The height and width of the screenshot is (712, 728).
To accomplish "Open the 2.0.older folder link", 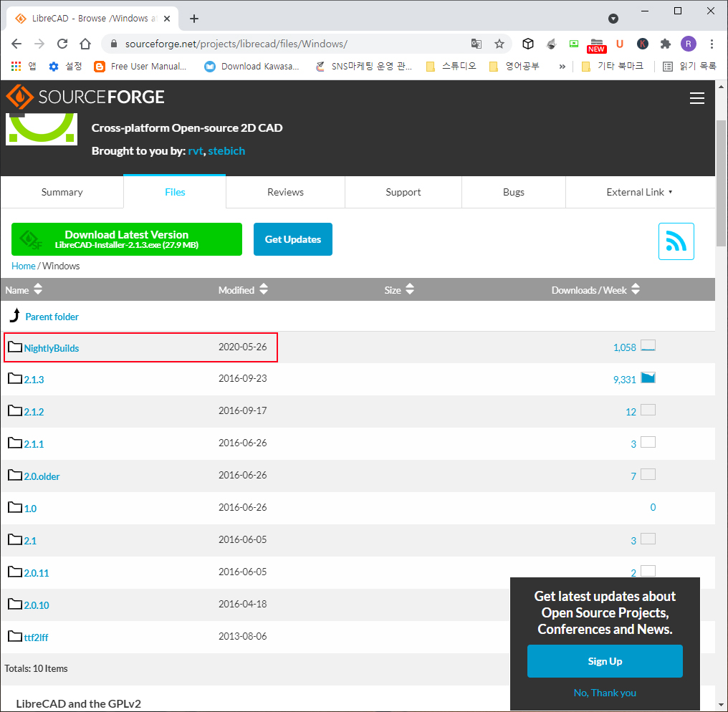I will pos(42,476).
